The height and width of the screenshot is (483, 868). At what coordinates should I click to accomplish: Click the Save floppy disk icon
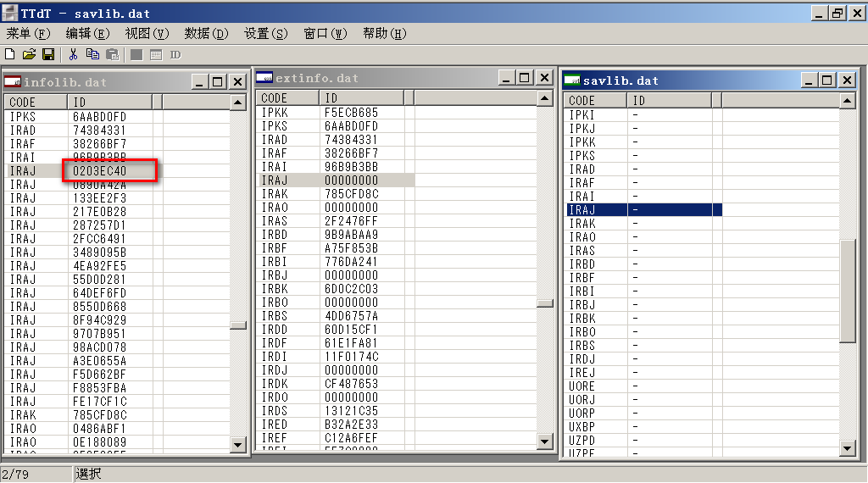[x=48, y=54]
